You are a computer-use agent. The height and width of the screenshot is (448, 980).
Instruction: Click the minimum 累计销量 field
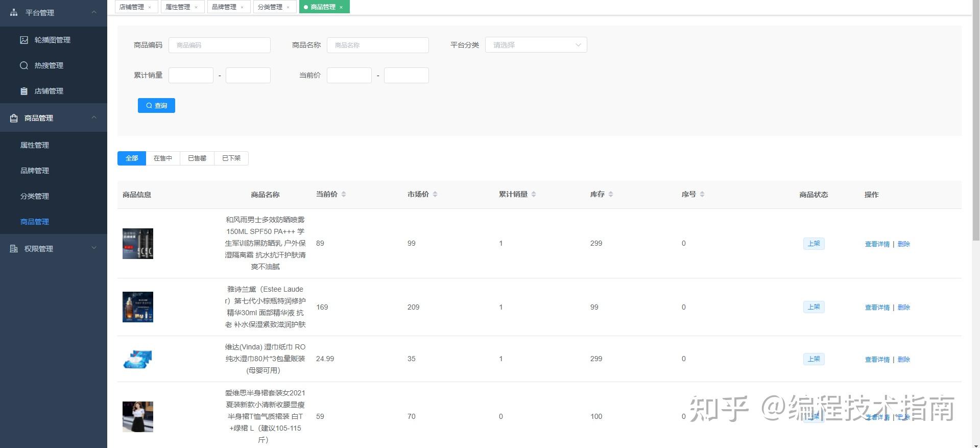(x=191, y=76)
